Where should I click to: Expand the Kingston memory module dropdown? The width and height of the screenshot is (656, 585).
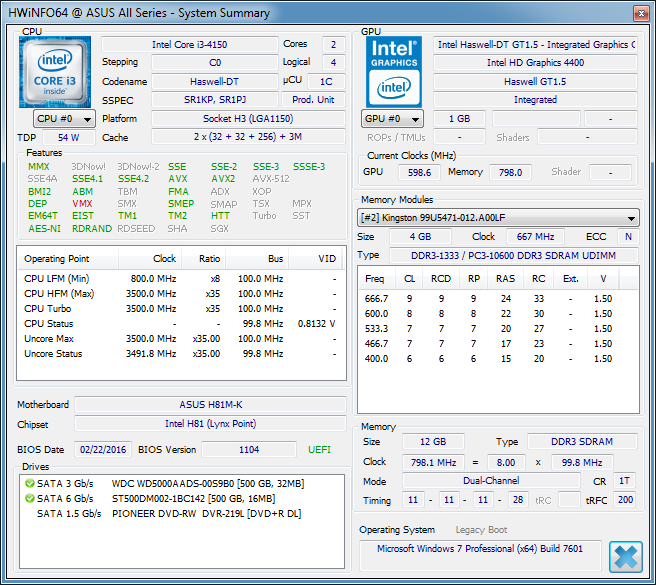(498, 218)
